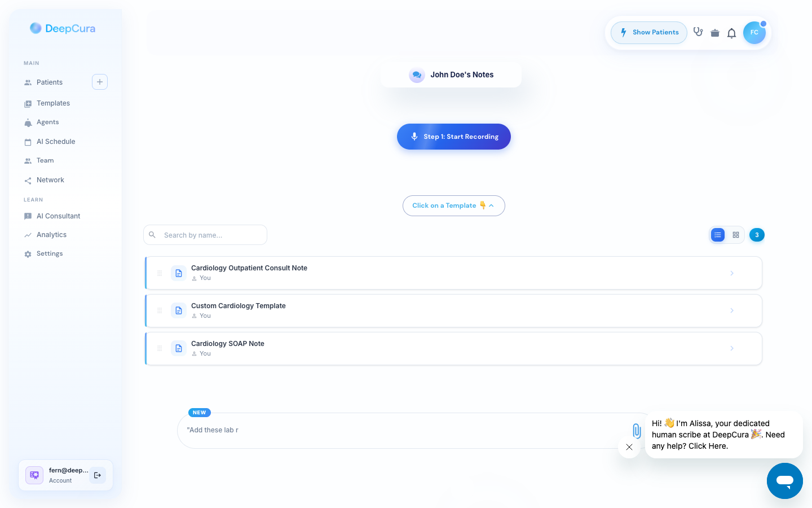Click the DeepCura logo
The width and height of the screenshot is (812, 508).
[x=63, y=28]
